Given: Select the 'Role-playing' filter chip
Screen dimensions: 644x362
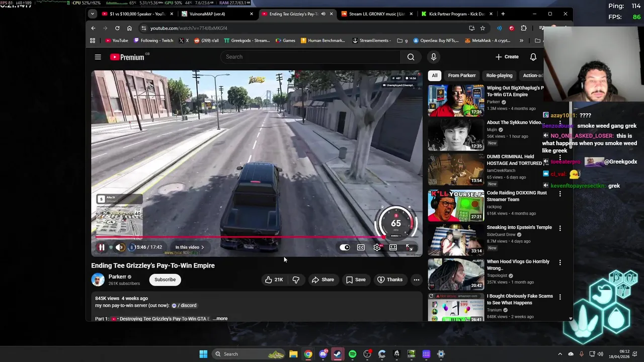Looking at the screenshot, I should tap(499, 75).
